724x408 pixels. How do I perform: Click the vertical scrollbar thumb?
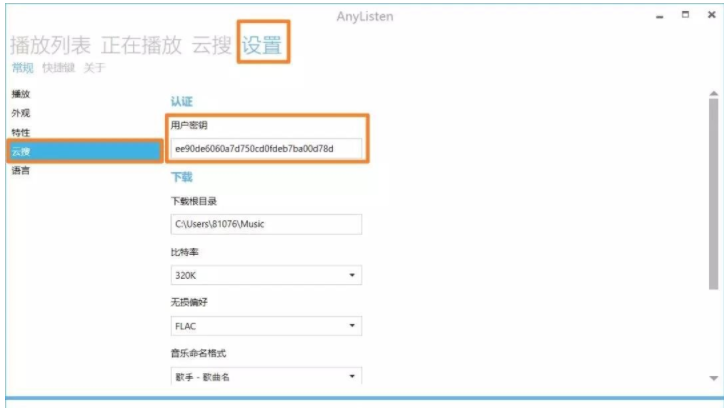[x=714, y=194]
